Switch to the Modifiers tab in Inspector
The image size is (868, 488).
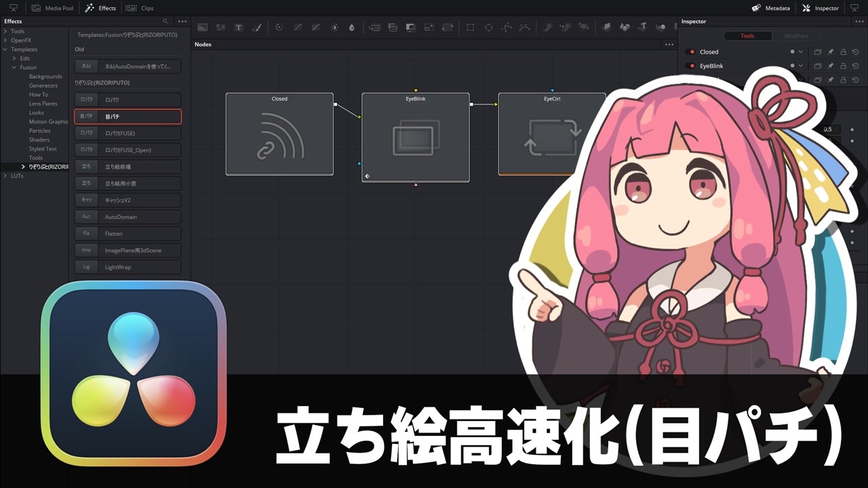point(796,36)
